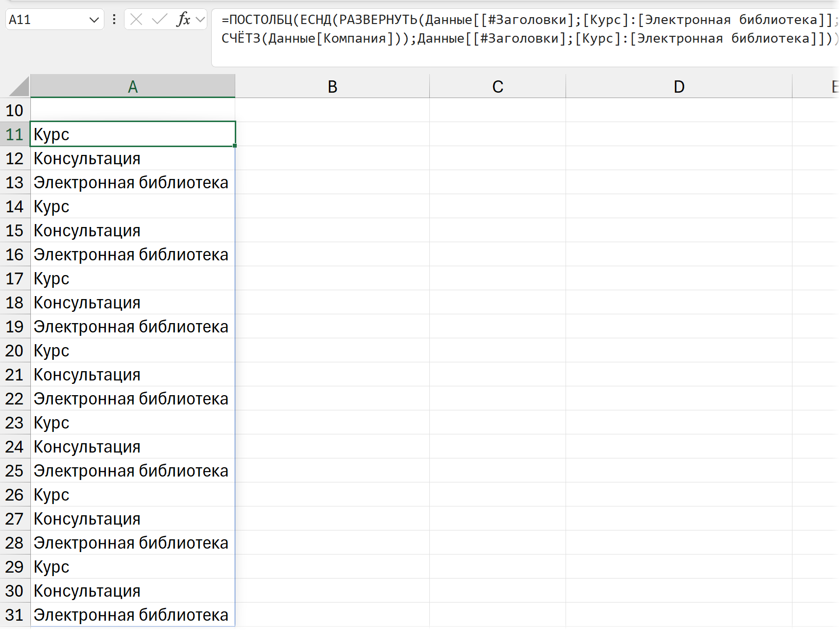Select column D header
Viewport: 840px width, 630px height.
coord(679,86)
